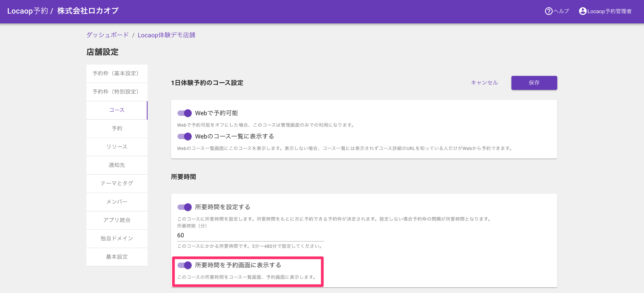This screenshot has width=644, height=293.
Task: Click the 保存 button
Action: 534,83
